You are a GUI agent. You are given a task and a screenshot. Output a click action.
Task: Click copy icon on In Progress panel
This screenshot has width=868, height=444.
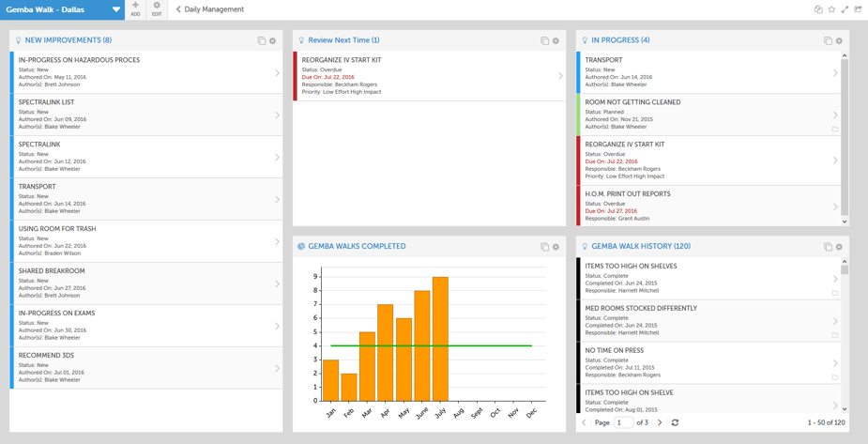pos(829,40)
